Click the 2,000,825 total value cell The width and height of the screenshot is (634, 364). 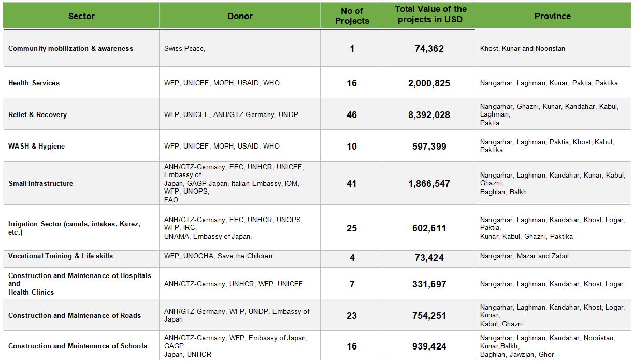tap(429, 83)
